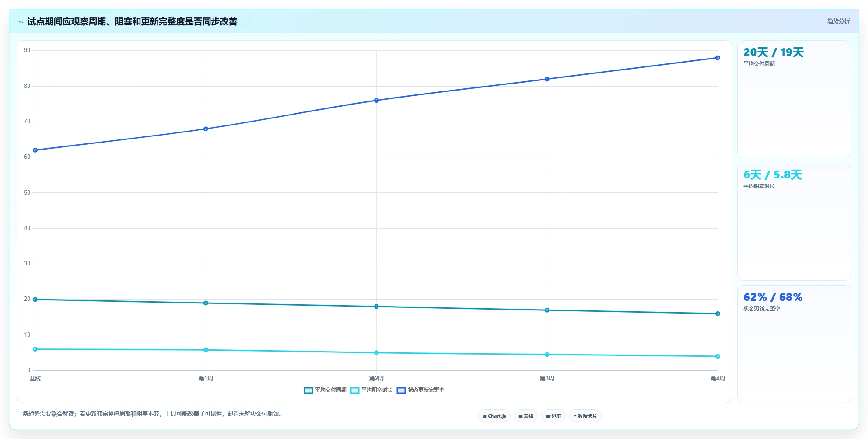The width and height of the screenshot is (868, 439).
Task: Click the panel title 试点期间应观察周期
Action: pos(132,21)
